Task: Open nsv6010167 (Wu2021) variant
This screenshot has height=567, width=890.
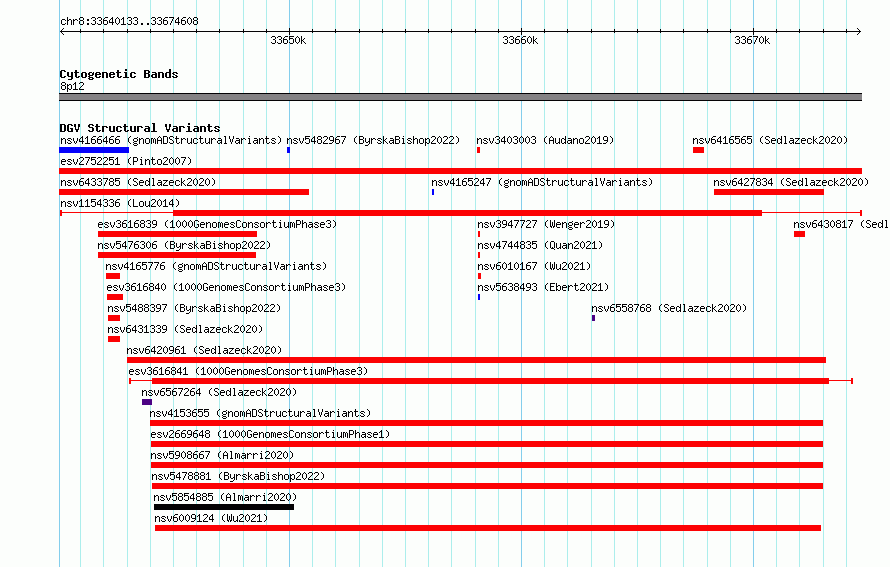Action: (534, 266)
